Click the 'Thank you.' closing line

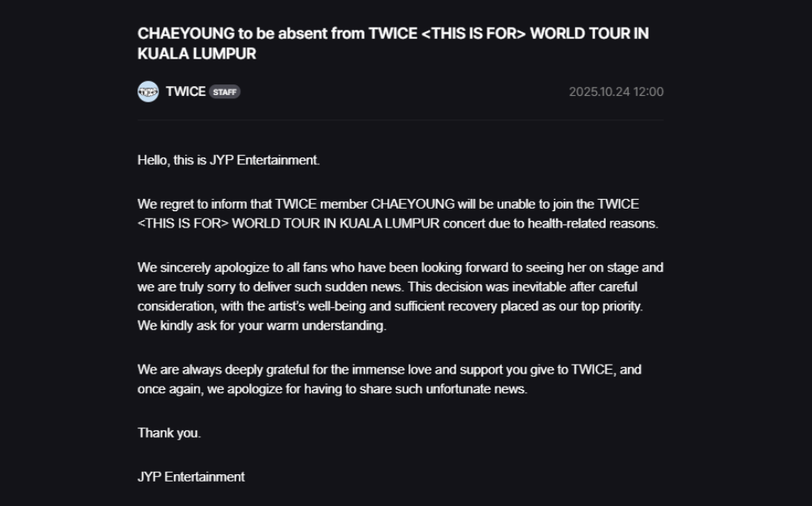pos(169,433)
